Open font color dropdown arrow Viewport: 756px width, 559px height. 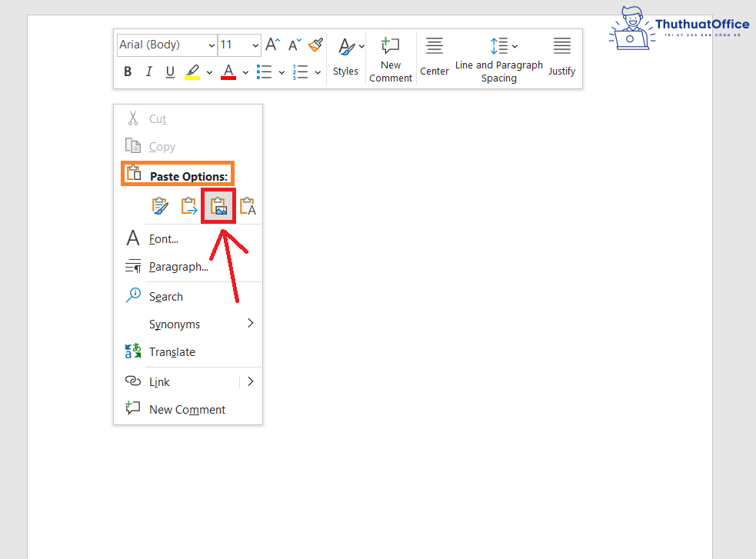(x=245, y=72)
